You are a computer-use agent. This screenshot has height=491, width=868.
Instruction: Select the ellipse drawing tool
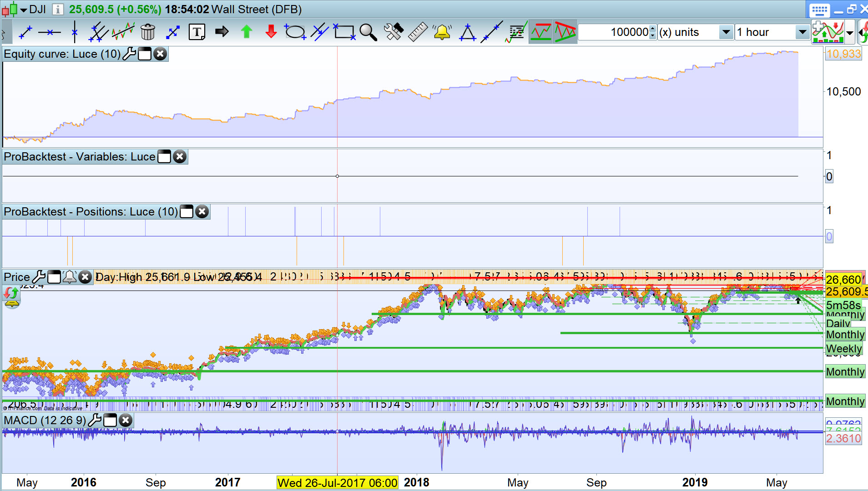[x=295, y=32]
